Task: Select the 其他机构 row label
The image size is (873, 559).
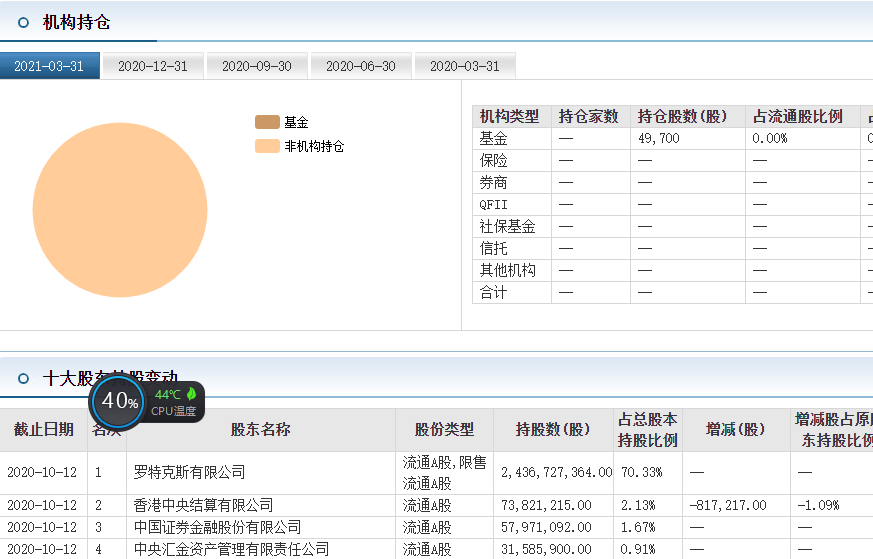Action: click(x=507, y=270)
